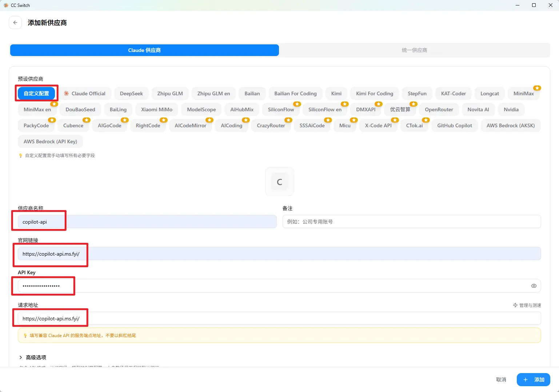Click the 请求地址 URL input field

(279, 319)
